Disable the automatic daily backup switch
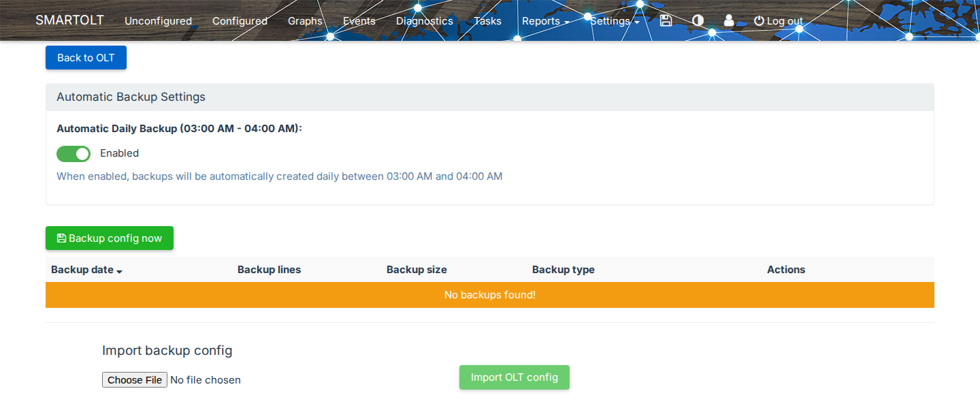Image resolution: width=980 pixels, height=408 pixels. point(73,154)
